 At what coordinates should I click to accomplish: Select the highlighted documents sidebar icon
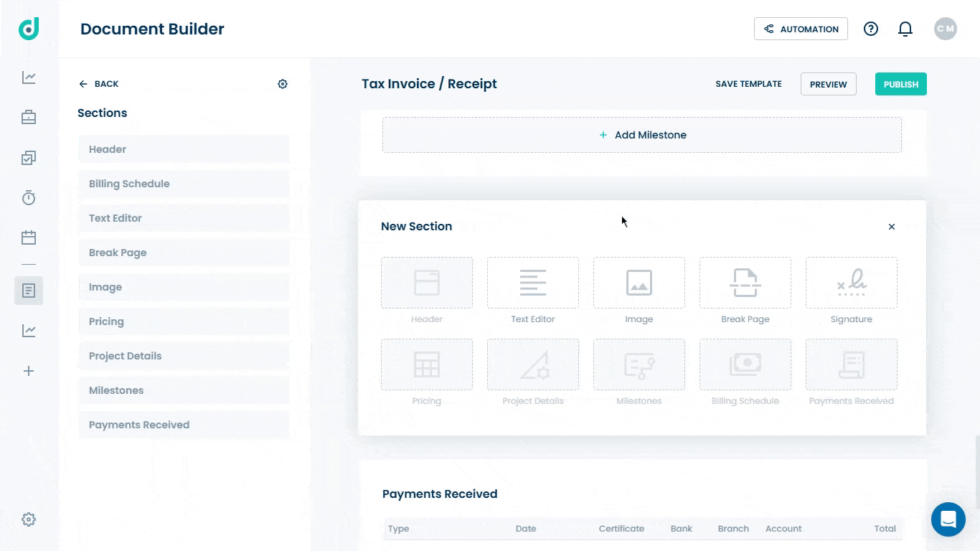[29, 291]
